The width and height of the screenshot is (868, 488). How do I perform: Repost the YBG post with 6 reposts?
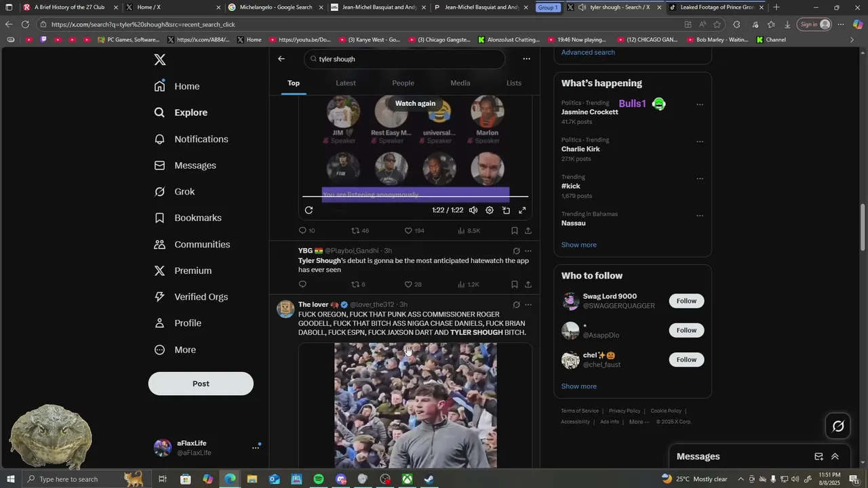tap(358, 284)
